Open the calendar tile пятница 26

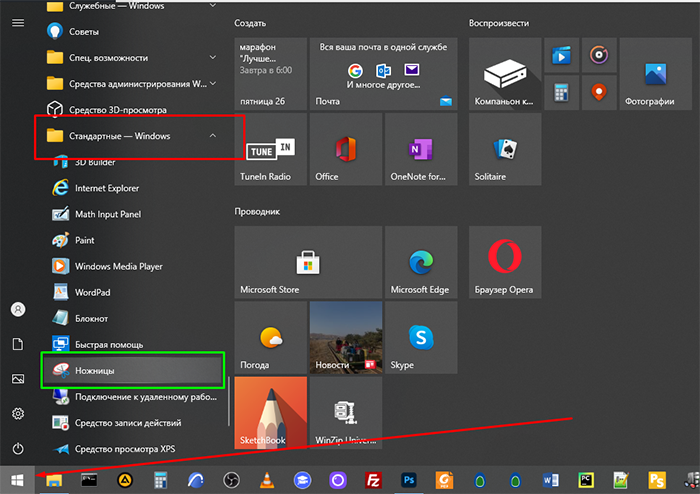click(271, 74)
